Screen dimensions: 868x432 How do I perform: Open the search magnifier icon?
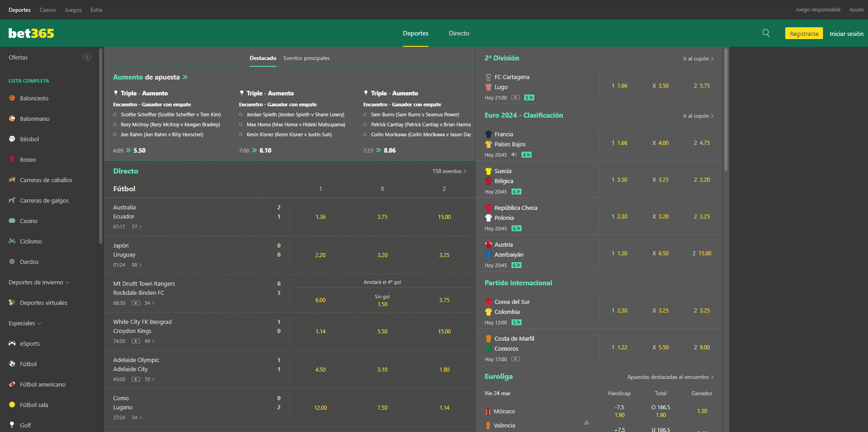click(766, 33)
